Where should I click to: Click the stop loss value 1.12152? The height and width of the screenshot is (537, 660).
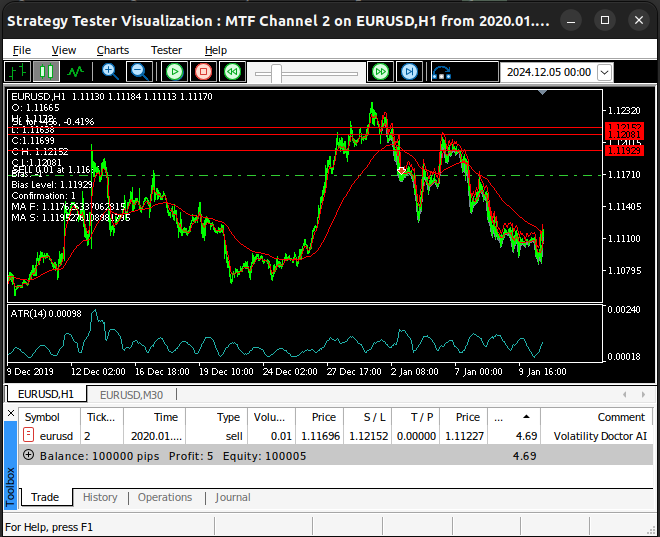coord(368,436)
